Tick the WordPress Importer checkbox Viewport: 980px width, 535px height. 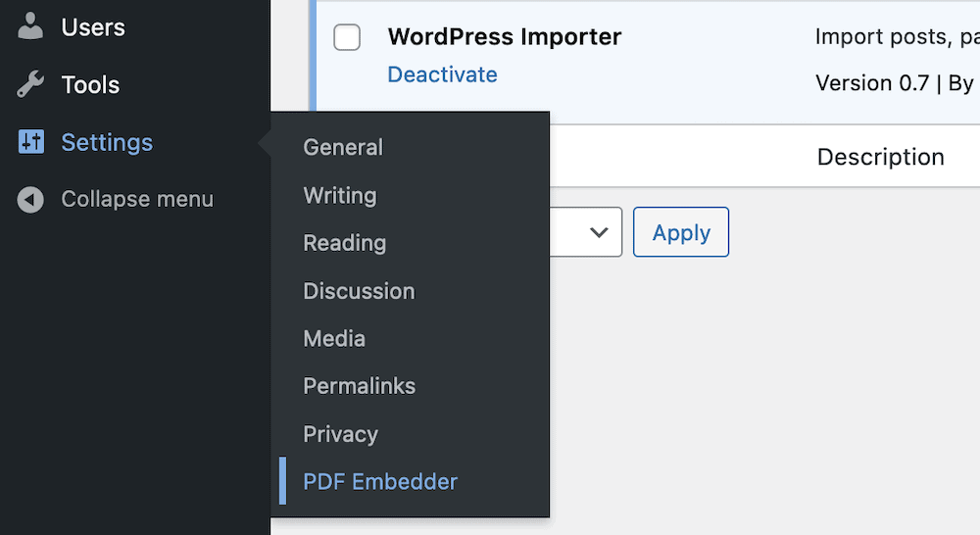tap(347, 37)
